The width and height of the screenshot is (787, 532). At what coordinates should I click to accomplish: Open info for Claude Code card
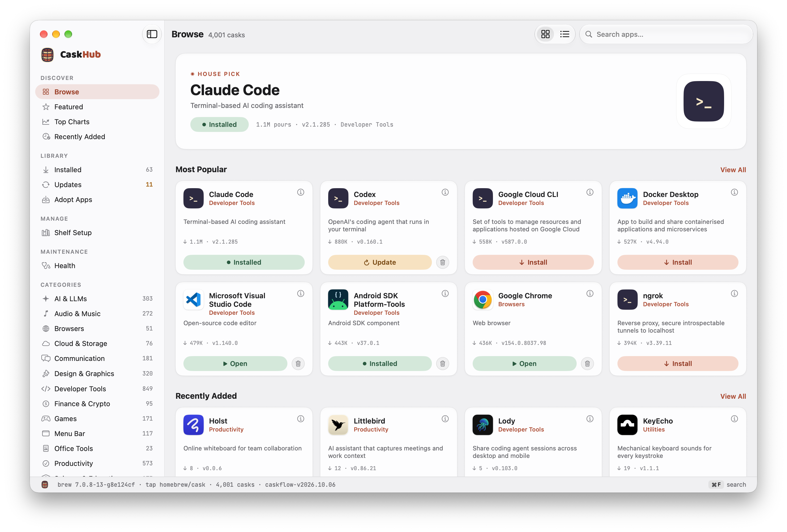pyautogui.click(x=300, y=192)
